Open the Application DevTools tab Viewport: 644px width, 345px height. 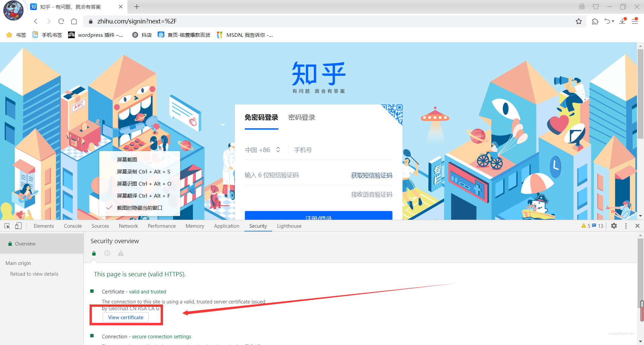[227, 226]
